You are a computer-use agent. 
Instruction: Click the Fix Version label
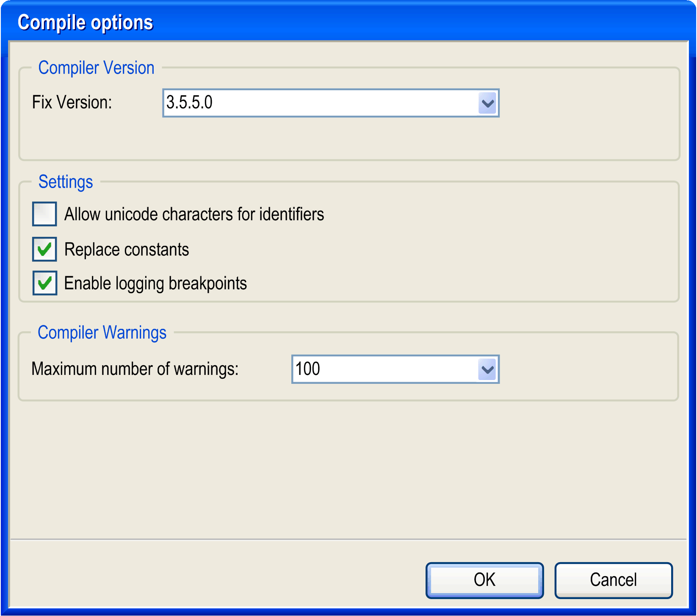72,103
